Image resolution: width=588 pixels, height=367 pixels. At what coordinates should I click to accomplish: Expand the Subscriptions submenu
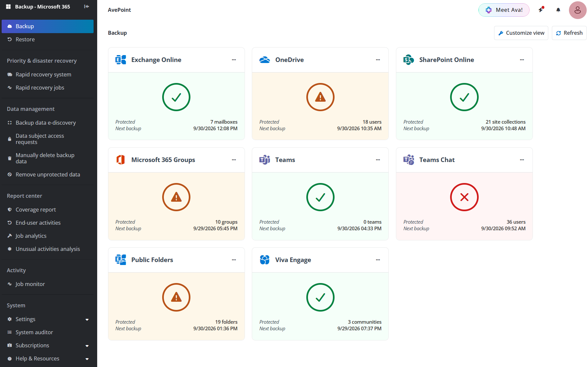(87, 346)
